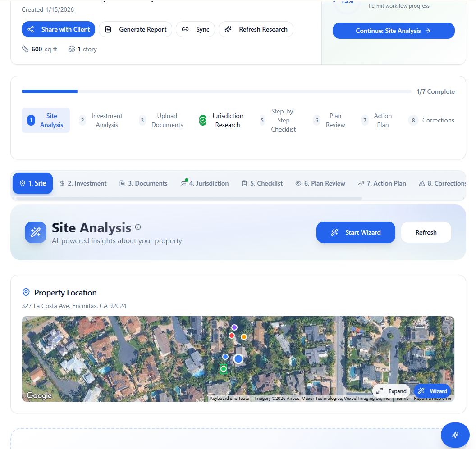Click the address 327 La Costa Ave text
476x449 pixels.
pos(74,306)
